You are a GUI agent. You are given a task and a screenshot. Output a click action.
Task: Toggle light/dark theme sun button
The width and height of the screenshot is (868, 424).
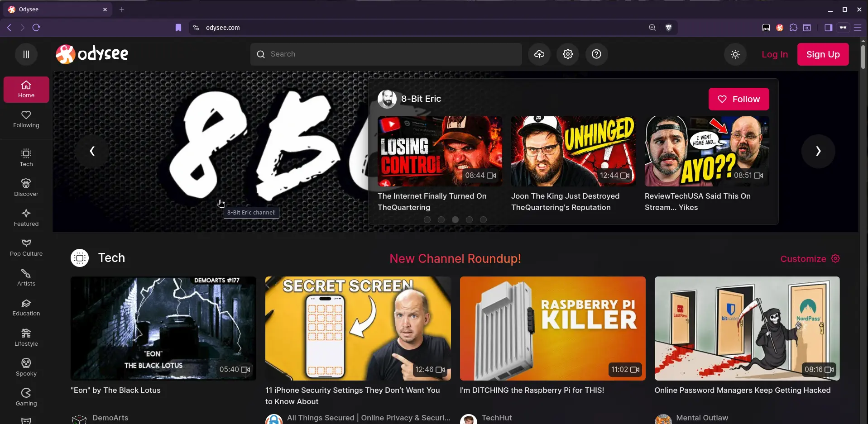735,54
